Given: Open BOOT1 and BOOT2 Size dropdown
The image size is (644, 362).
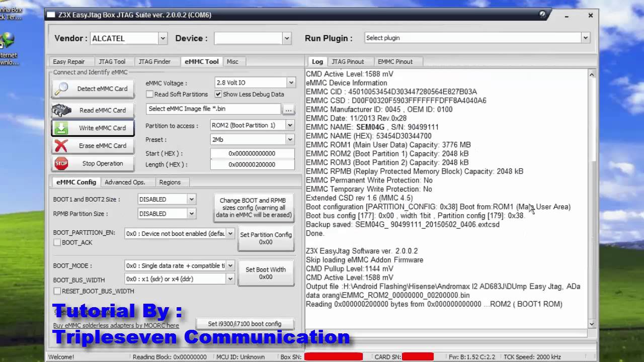Looking at the screenshot, I should [191, 199].
